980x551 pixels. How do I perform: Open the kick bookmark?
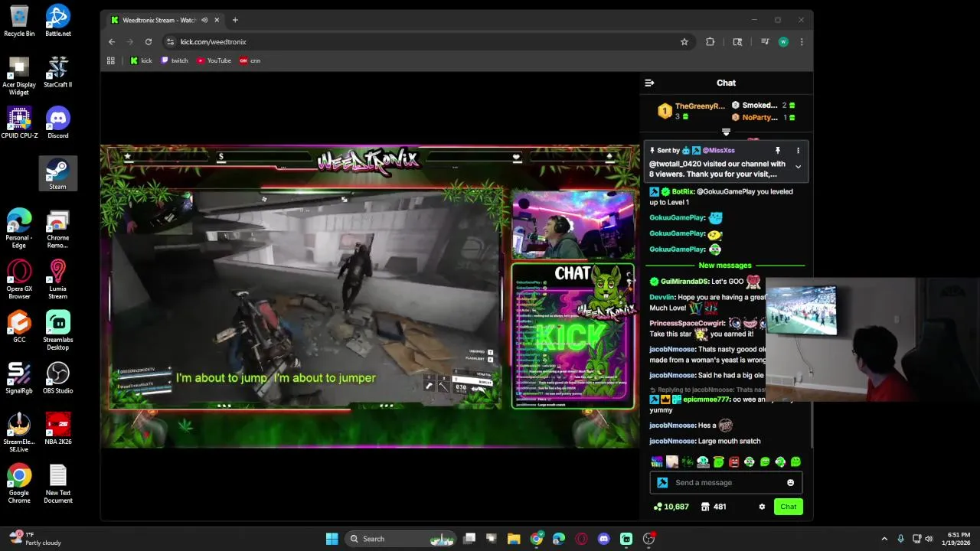coord(141,60)
